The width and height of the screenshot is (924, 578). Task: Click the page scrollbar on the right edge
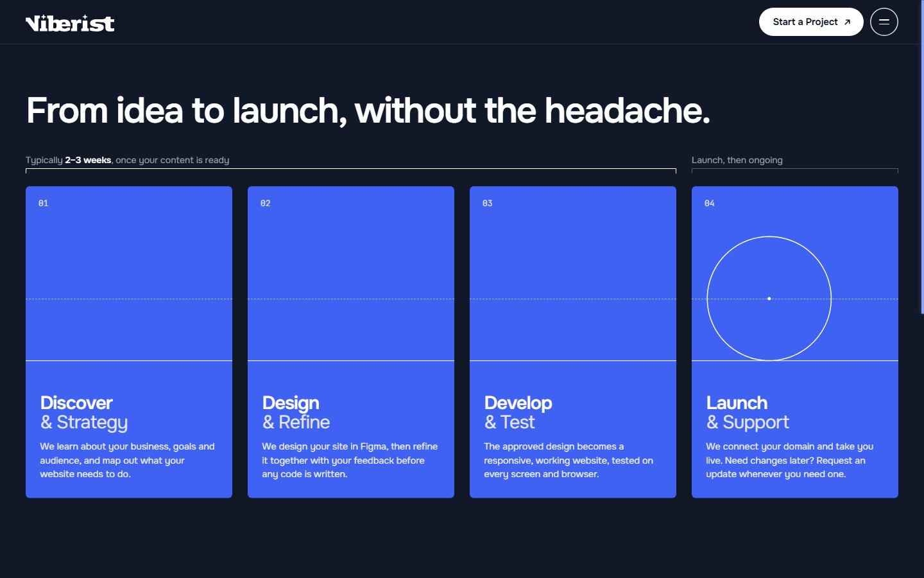click(x=922, y=157)
